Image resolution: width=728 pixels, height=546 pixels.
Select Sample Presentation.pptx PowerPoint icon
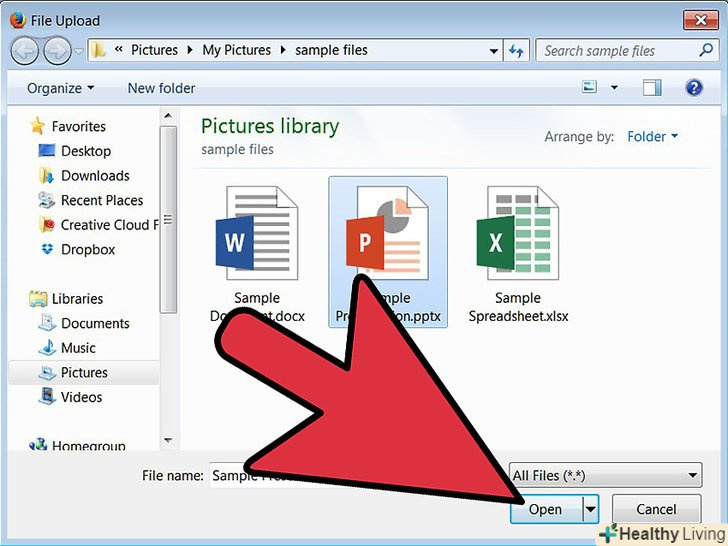point(387,233)
